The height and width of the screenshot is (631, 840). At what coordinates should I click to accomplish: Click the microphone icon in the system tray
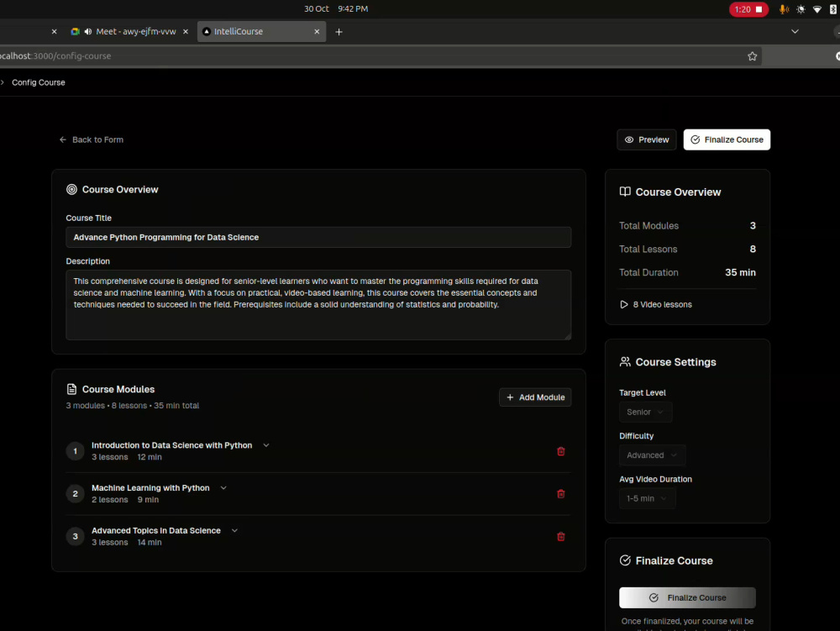point(783,9)
